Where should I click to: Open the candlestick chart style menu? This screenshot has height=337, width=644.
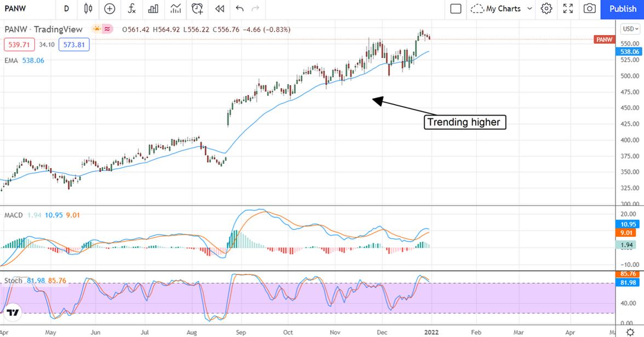click(x=88, y=9)
